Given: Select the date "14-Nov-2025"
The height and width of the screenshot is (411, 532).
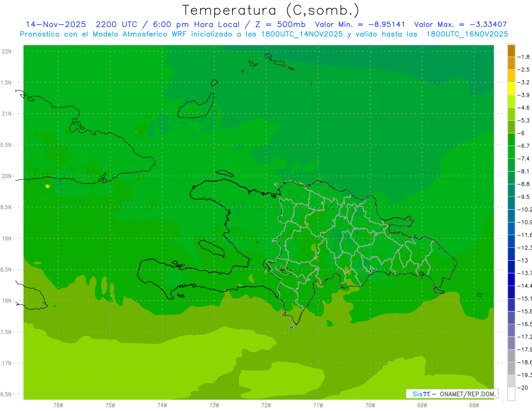Looking at the screenshot, I should pos(55,24).
